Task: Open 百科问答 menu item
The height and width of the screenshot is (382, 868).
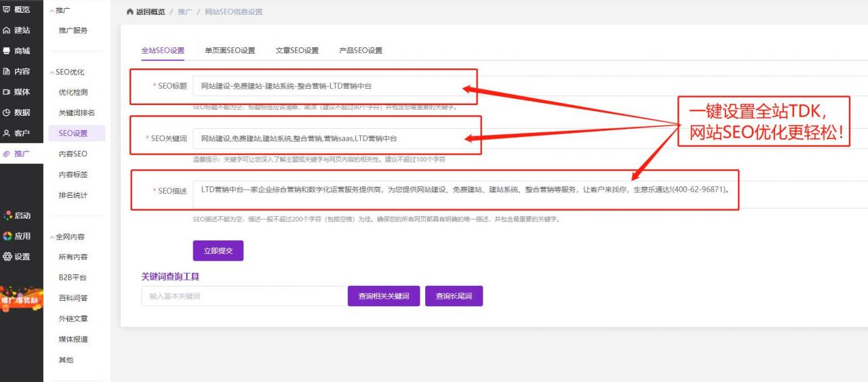Action: pos(73,298)
